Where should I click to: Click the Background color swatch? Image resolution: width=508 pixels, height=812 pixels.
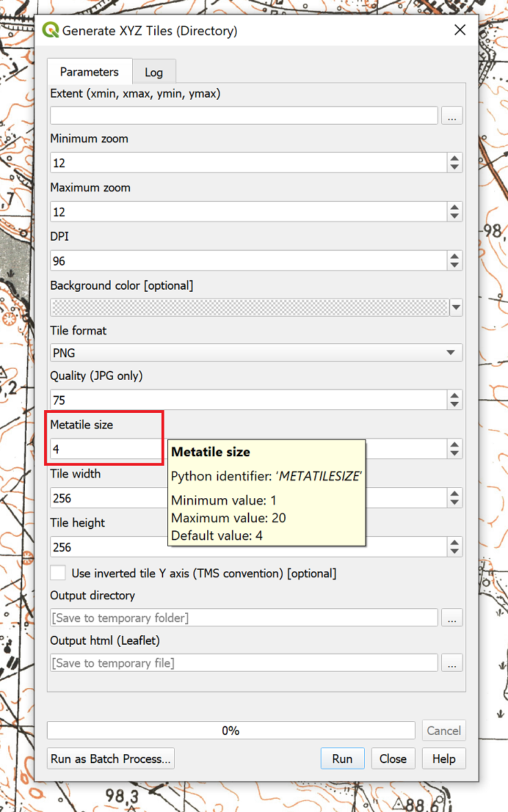pyautogui.click(x=249, y=308)
